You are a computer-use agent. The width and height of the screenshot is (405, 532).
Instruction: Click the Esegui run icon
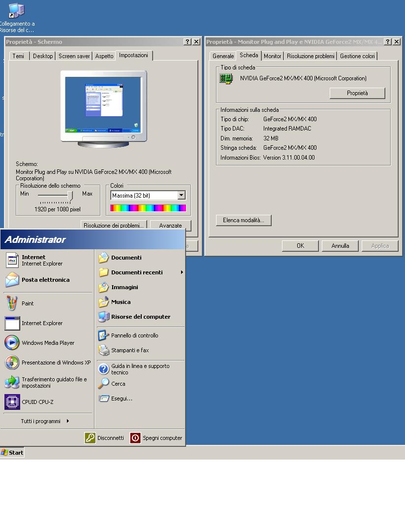[x=103, y=399]
